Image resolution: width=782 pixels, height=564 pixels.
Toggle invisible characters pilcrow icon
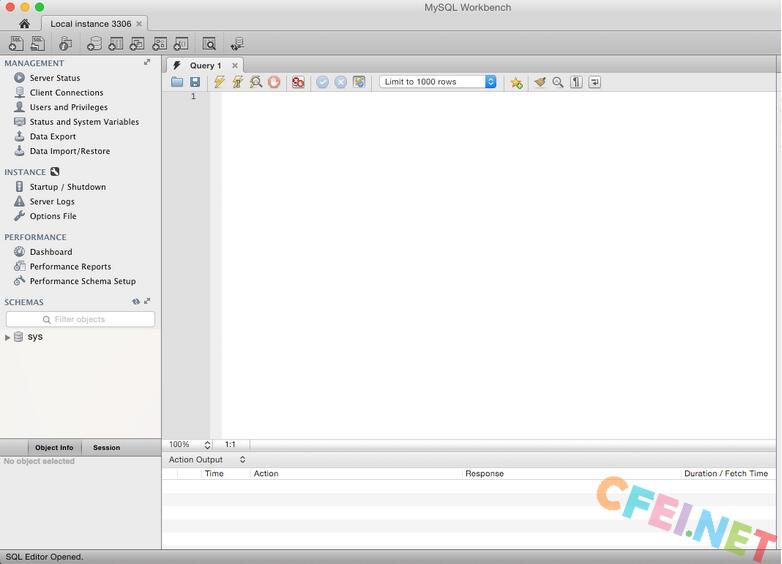pyautogui.click(x=576, y=82)
